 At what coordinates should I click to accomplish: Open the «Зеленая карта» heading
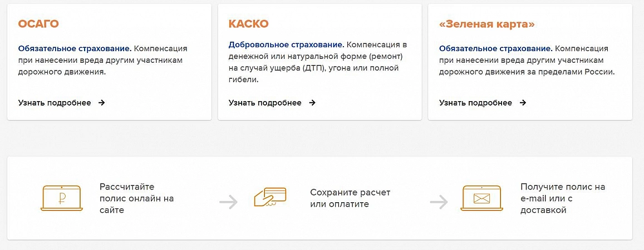pos(486,24)
